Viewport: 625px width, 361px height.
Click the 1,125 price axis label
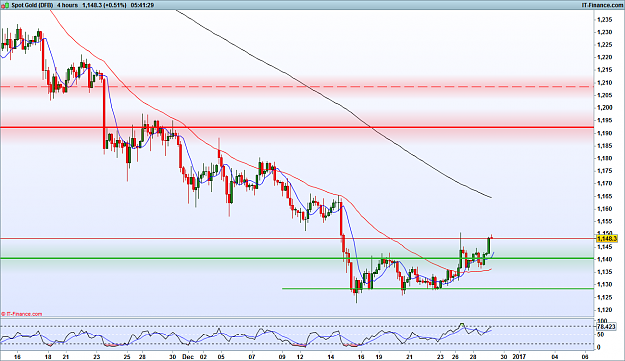coord(605,297)
